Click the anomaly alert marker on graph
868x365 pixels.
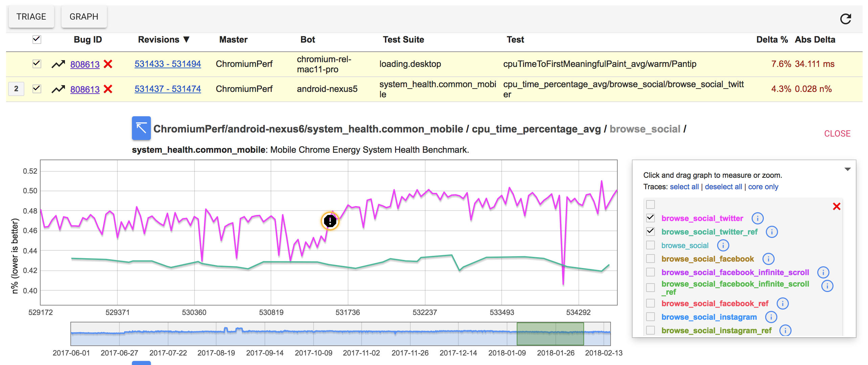(x=330, y=221)
